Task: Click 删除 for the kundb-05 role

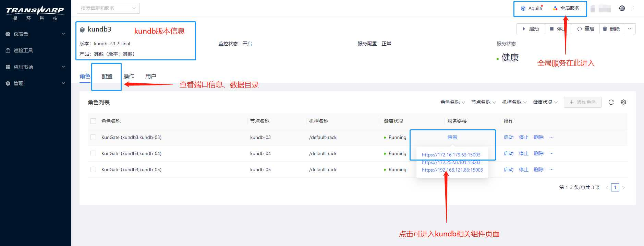Action: point(539,169)
